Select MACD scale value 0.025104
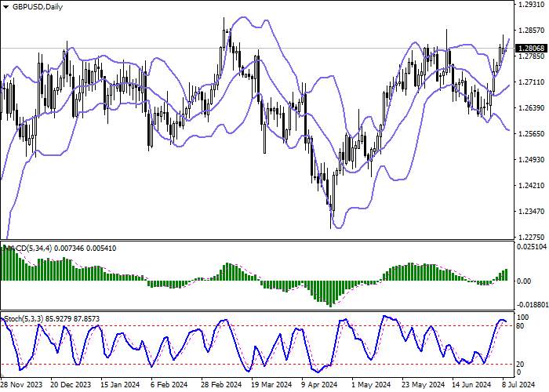 [x=532, y=247]
